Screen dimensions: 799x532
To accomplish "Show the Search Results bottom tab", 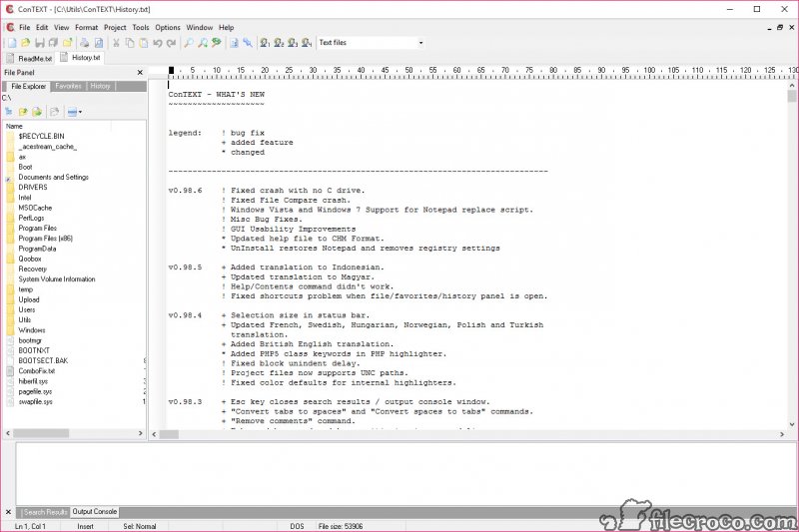I will coord(45,512).
